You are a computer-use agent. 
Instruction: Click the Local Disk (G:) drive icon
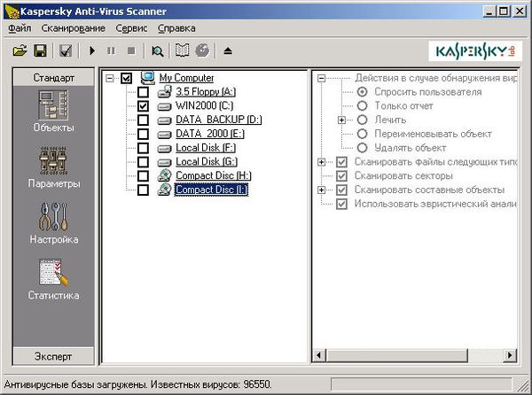pos(165,162)
